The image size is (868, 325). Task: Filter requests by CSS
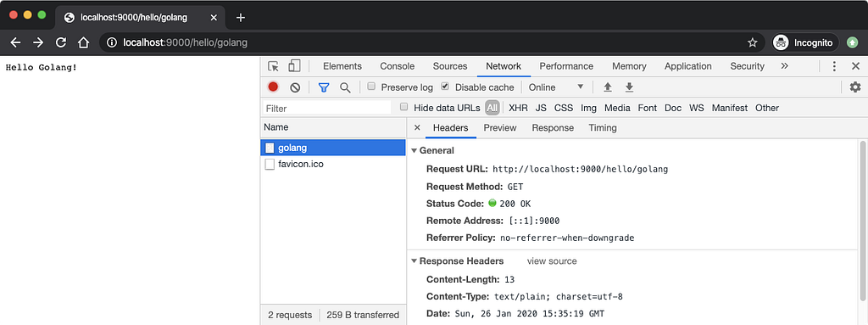[x=564, y=108]
